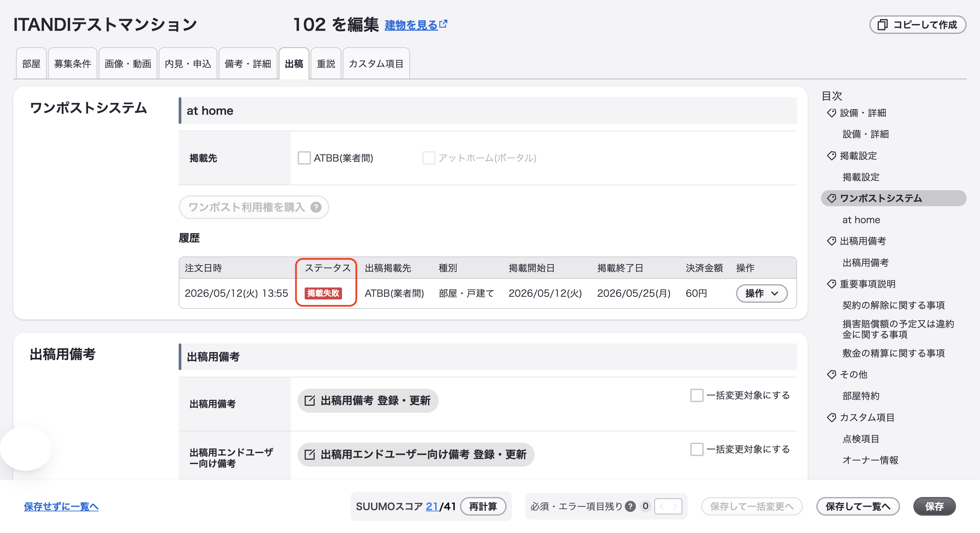
Task: Click the 再計算 button
Action: point(483,507)
